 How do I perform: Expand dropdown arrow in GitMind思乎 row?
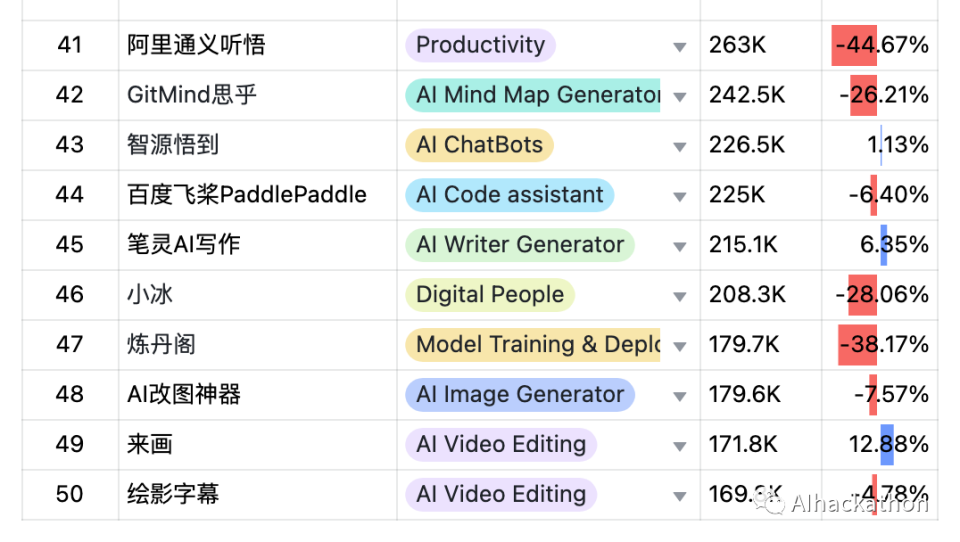(680, 97)
